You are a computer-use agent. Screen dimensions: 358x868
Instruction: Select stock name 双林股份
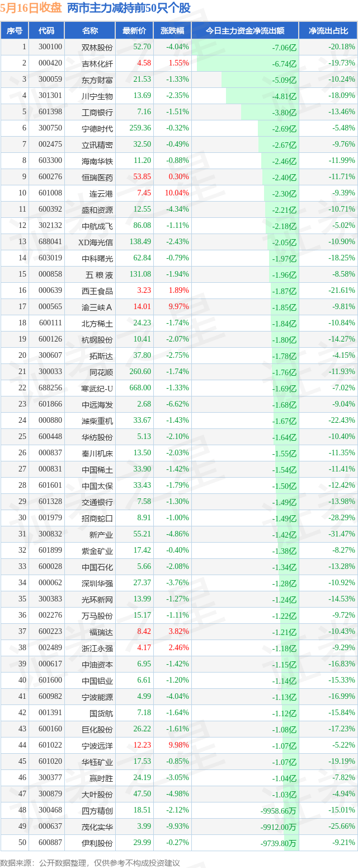click(97, 47)
